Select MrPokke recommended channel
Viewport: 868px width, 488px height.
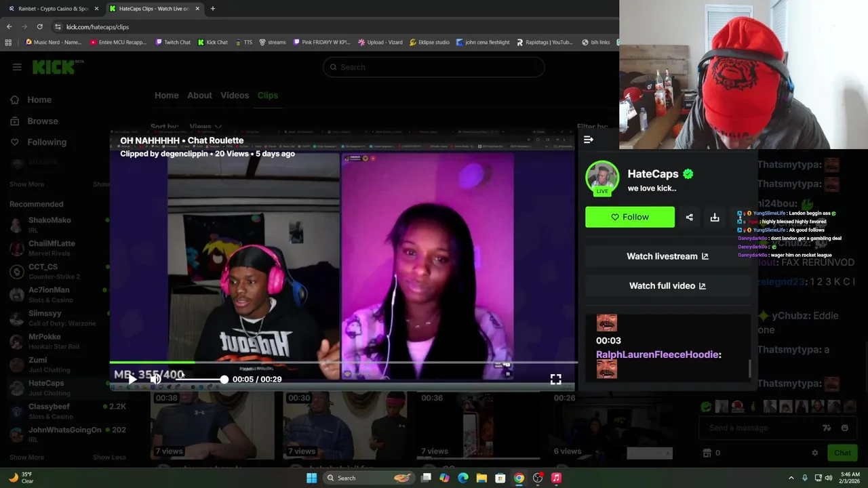click(x=59, y=341)
